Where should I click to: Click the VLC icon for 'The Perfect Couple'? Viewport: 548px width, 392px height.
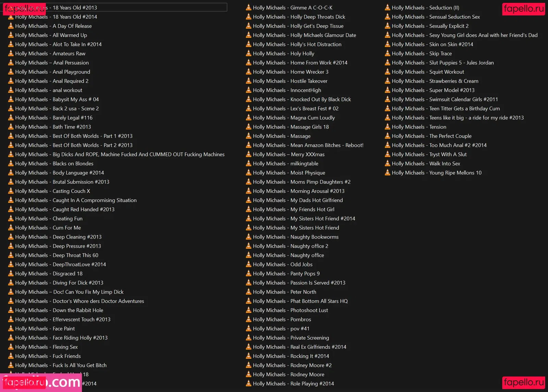click(387, 136)
